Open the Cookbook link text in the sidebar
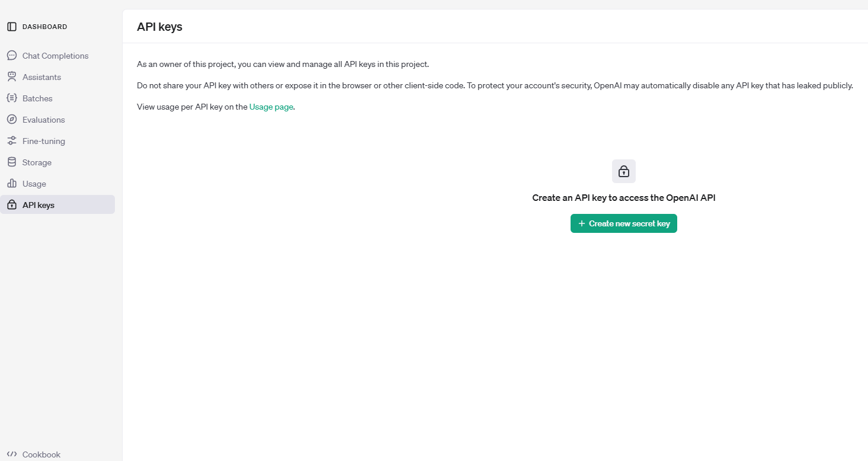868x461 pixels. [41, 454]
